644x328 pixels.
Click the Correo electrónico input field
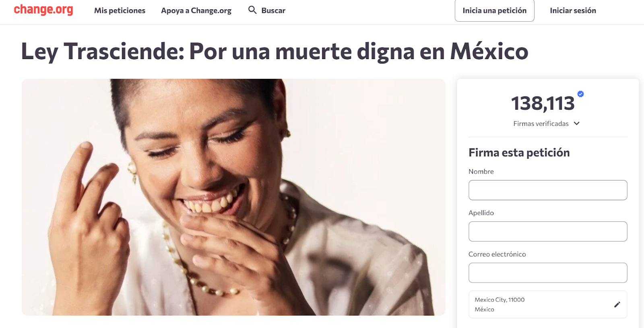tap(548, 273)
